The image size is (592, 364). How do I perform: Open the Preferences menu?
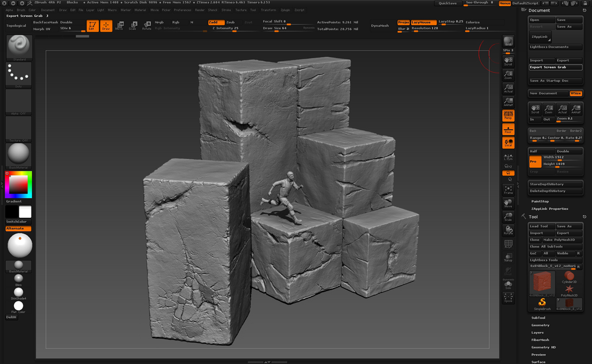tap(182, 10)
